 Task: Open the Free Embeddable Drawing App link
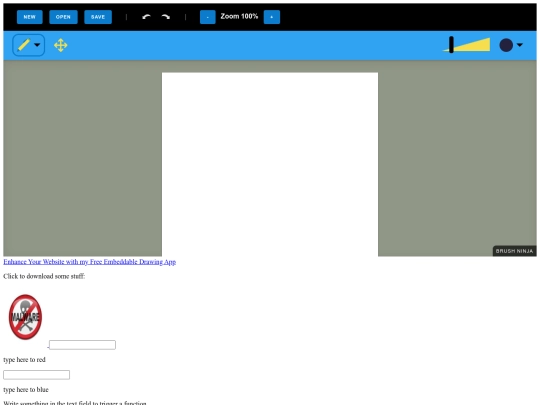click(90, 262)
